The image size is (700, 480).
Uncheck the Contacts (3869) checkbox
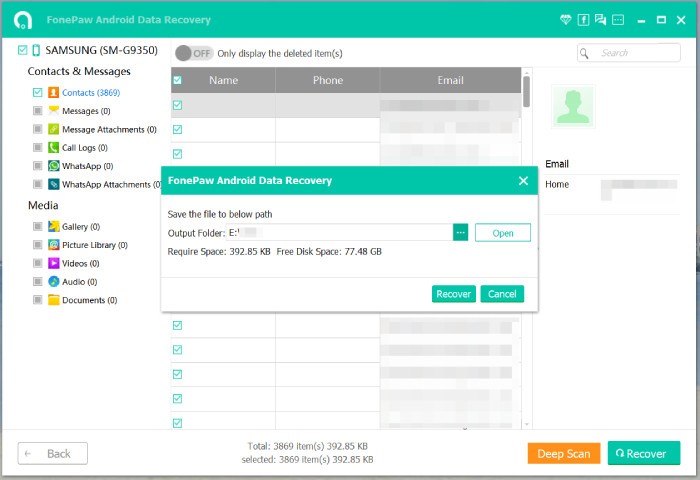[38, 93]
